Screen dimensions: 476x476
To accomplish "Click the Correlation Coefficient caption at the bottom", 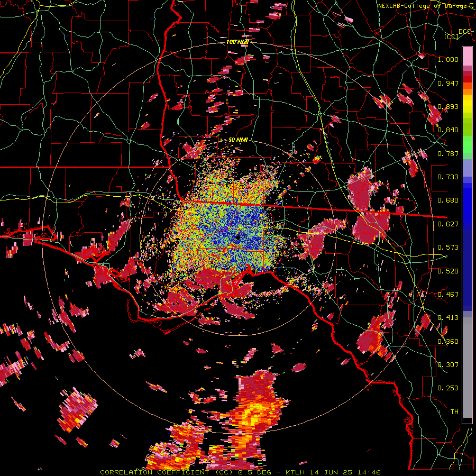I will coord(241,472).
